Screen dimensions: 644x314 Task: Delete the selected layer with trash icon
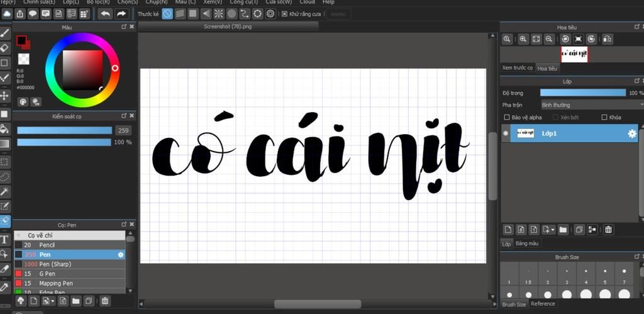pos(609,229)
